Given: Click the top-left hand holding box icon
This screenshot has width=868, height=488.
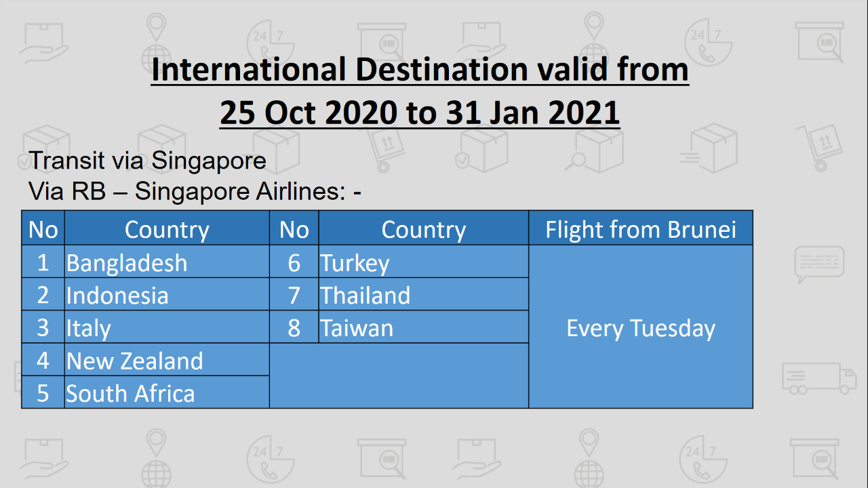Looking at the screenshot, I should 44,42.
